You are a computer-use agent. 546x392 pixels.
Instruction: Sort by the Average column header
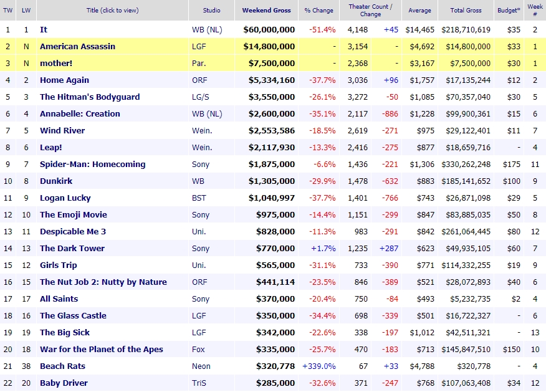coord(419,11)
